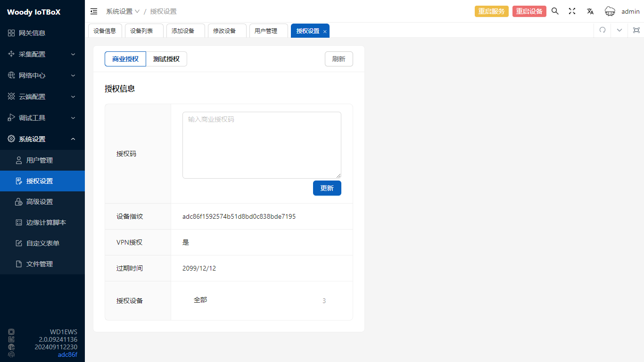Switch to the 设备列表 tab
Image resolution: width=644 pixels, height=362 pixels.
point(141,31)
